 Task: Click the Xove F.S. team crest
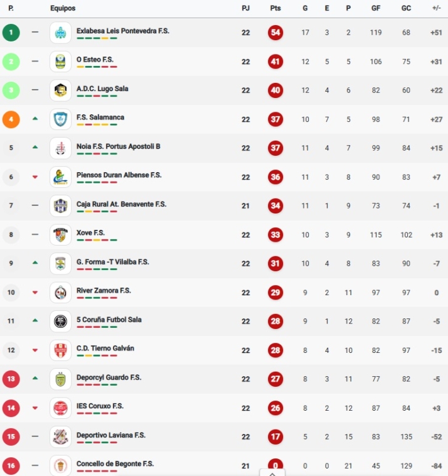click(60, 235)
